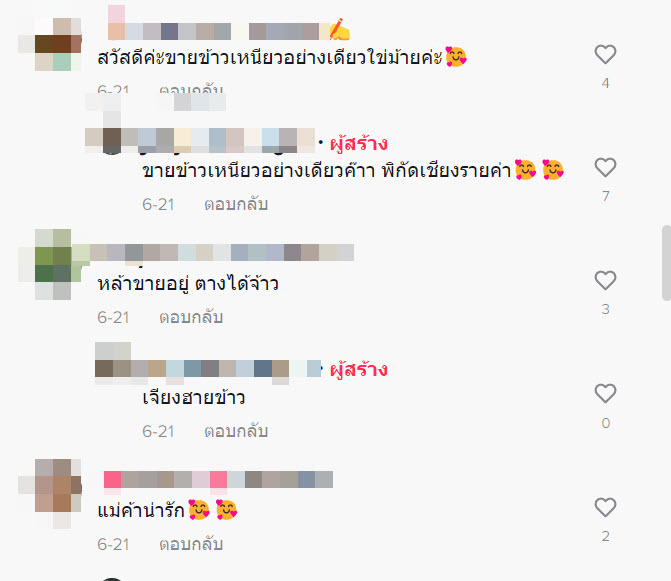Image resolution: width=671 pixels, height=581 pixels.
Task: Open avatar of 'หล้าขายอยู่' commenter
Action: point(53,264)
